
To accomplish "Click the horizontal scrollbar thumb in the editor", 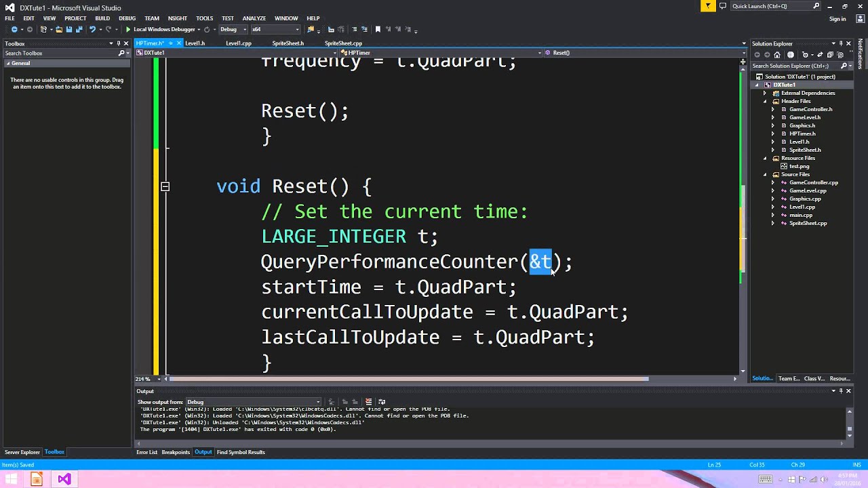I will [409, 379].
